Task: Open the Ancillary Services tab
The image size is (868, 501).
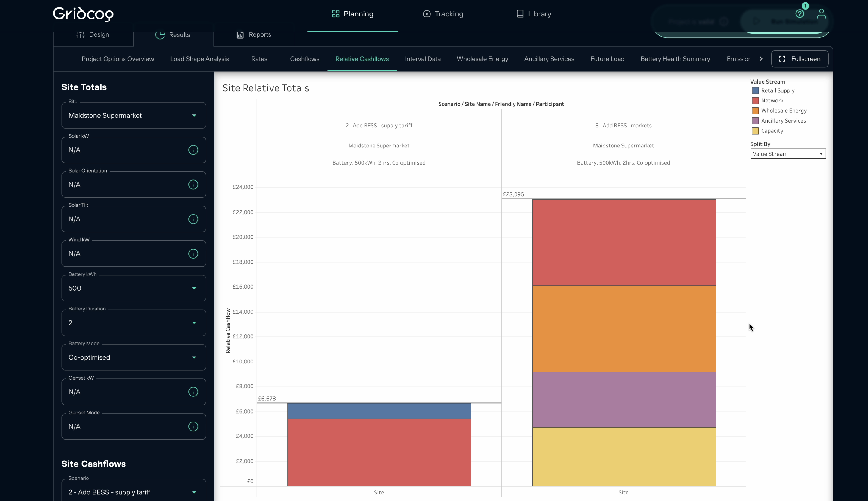Action: [x=549, y=58]
